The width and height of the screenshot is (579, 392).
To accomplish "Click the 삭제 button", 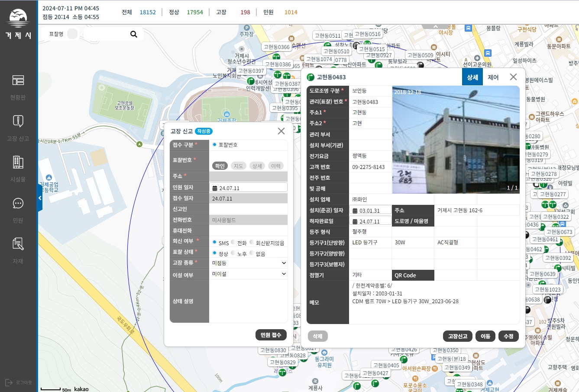I will click(318, 336).
